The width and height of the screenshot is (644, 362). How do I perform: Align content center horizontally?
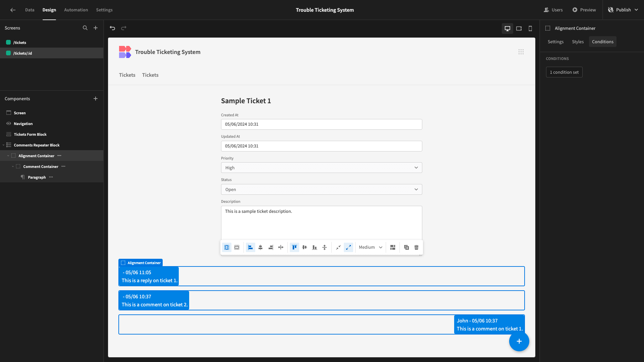[261, 247]
